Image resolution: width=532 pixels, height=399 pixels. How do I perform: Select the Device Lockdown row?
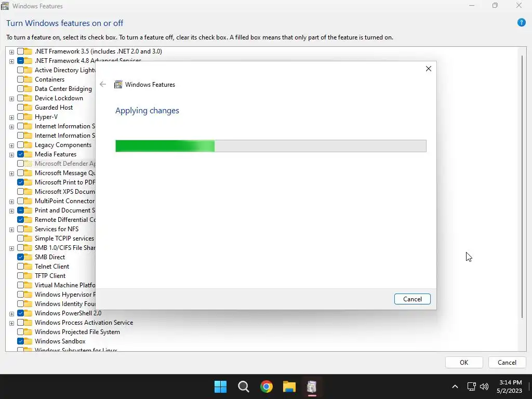(59, 98)
